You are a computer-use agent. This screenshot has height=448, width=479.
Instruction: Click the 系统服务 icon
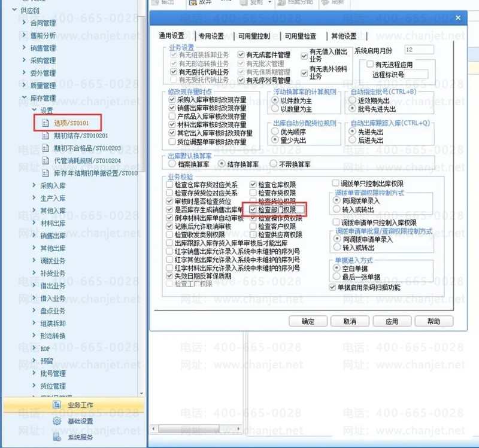tap(56, 437)
